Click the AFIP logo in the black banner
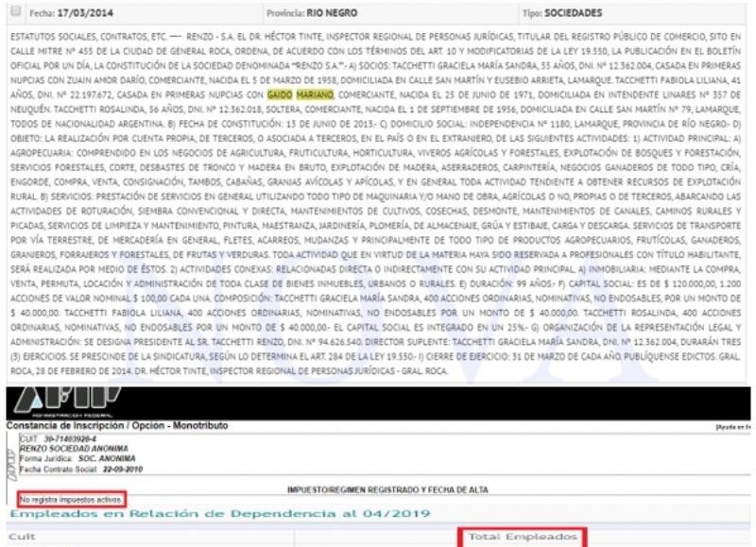 click(67, 401)
